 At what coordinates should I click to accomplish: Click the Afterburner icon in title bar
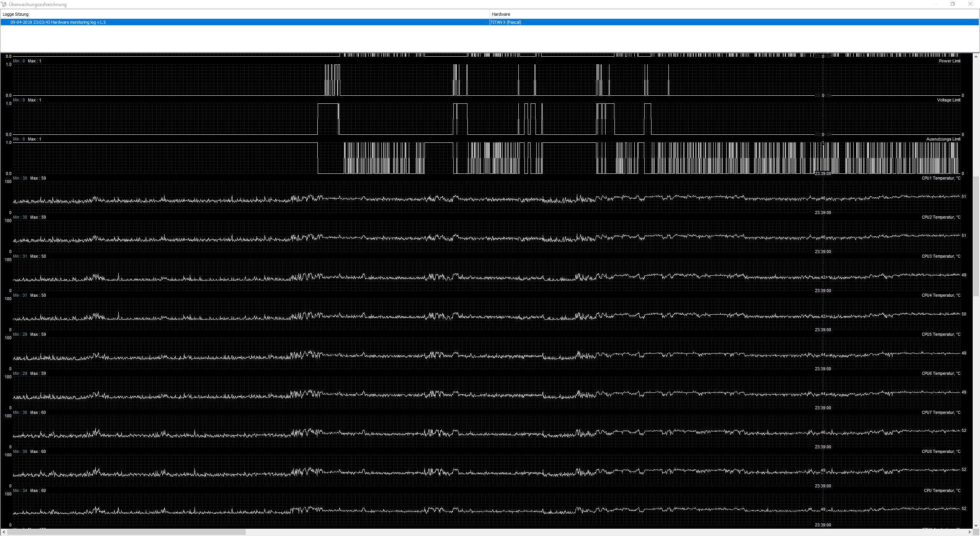pos(4,4)
